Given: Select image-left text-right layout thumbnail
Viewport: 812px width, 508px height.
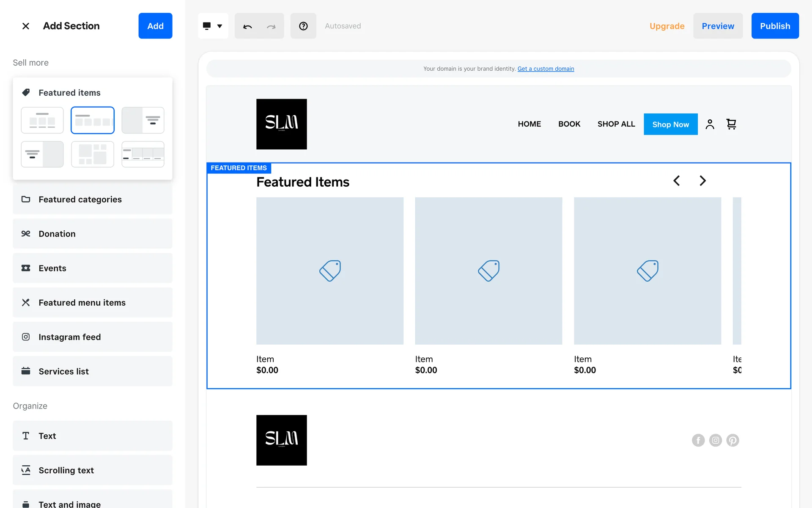Looking at the screenshot, I should pos(143,120).
